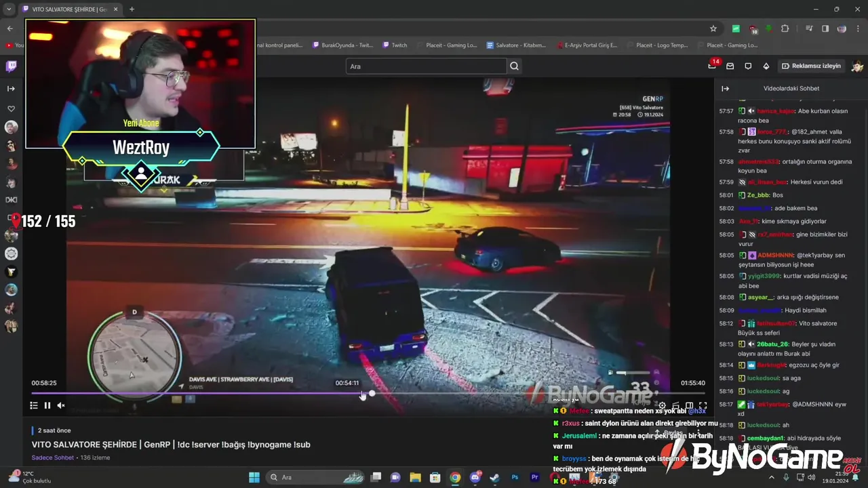Open the Windows Start menu

[x=254, y=477]
